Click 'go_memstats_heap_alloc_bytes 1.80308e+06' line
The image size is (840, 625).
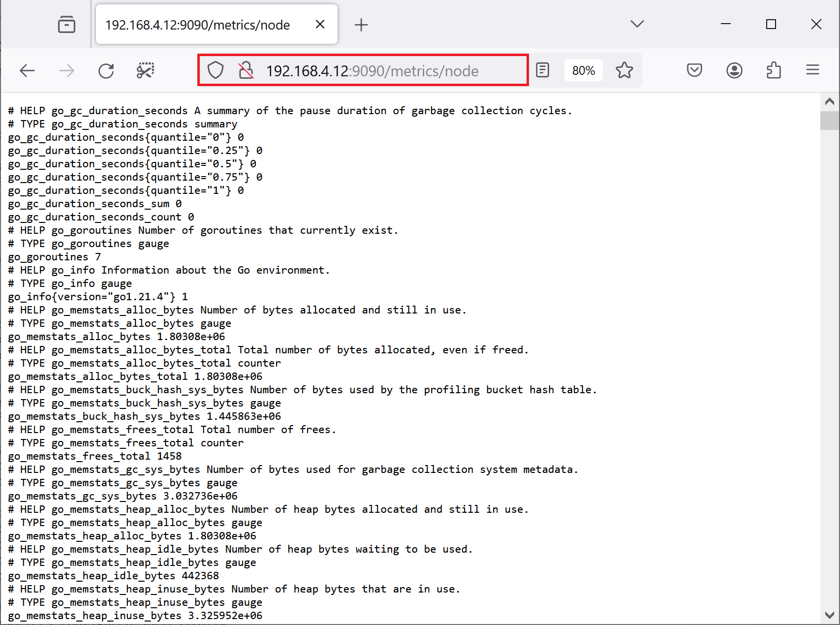point(132,536)
